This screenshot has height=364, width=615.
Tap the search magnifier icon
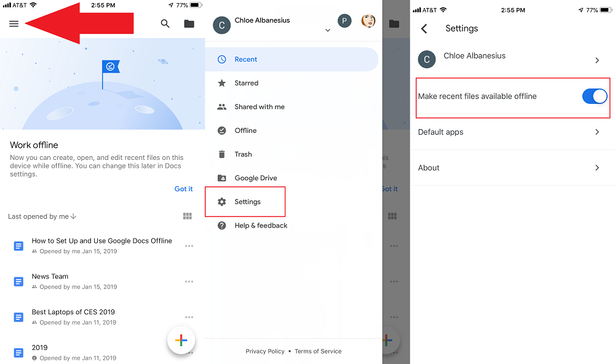tap(165, 24)
